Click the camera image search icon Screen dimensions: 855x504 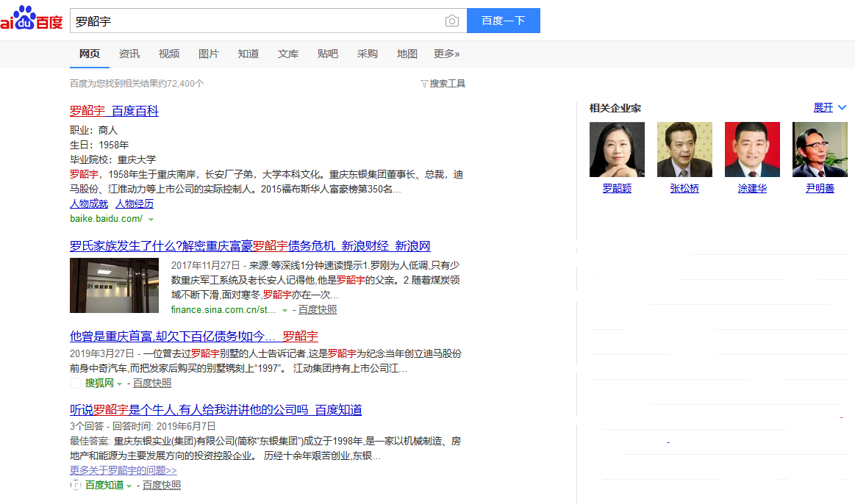pos(451,21)
